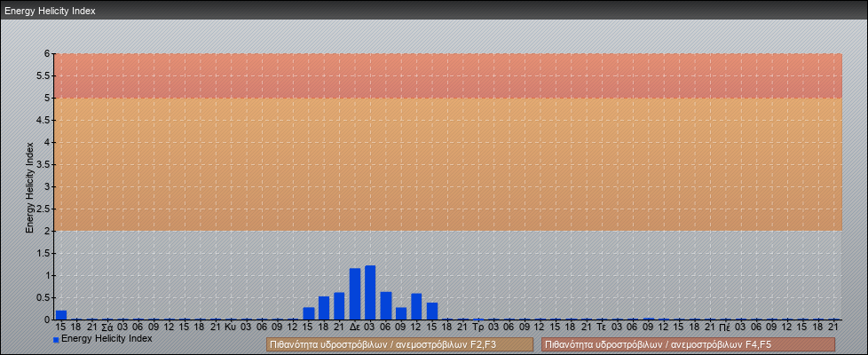This screenshot has width=868, height=355.
Task: Click the tallest blue bar in the chart
Action: [370, 293]
